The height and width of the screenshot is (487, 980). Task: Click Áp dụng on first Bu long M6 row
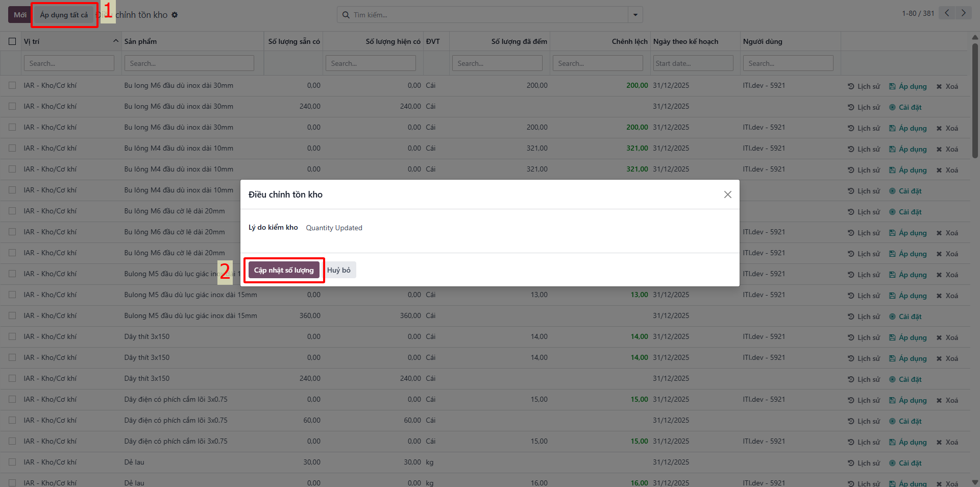[x=908, y=86]
